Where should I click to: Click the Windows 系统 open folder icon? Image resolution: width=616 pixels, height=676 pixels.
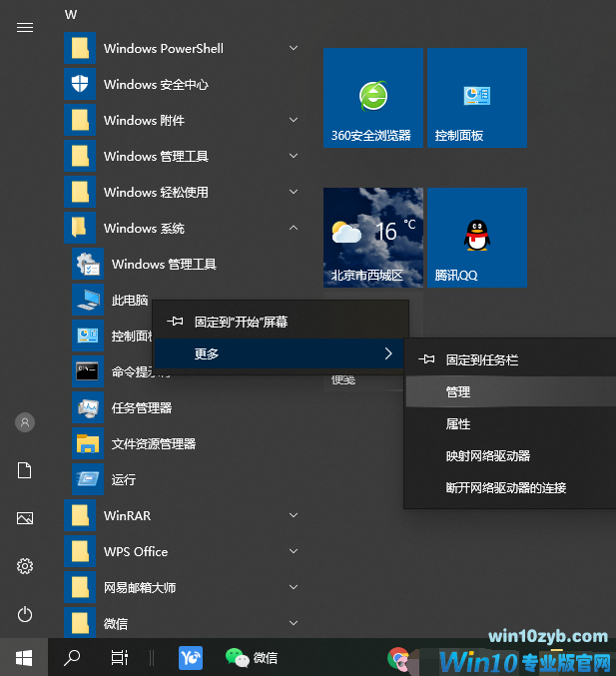pos(80,228)
